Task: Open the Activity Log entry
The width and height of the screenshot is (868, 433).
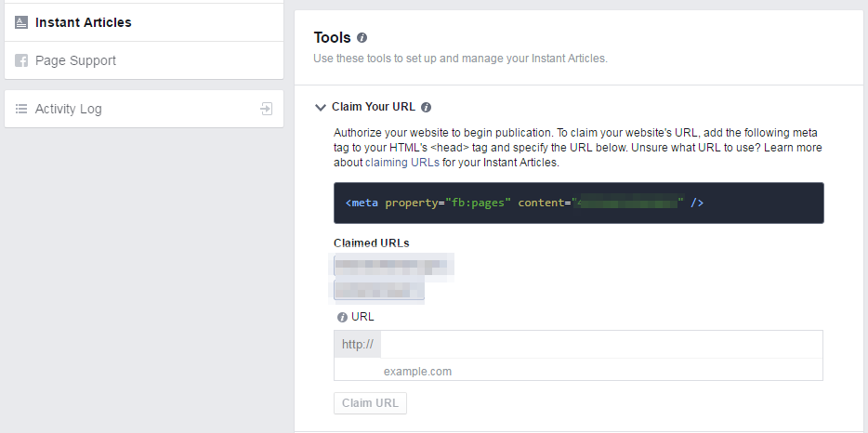Action: click(144, 109)
